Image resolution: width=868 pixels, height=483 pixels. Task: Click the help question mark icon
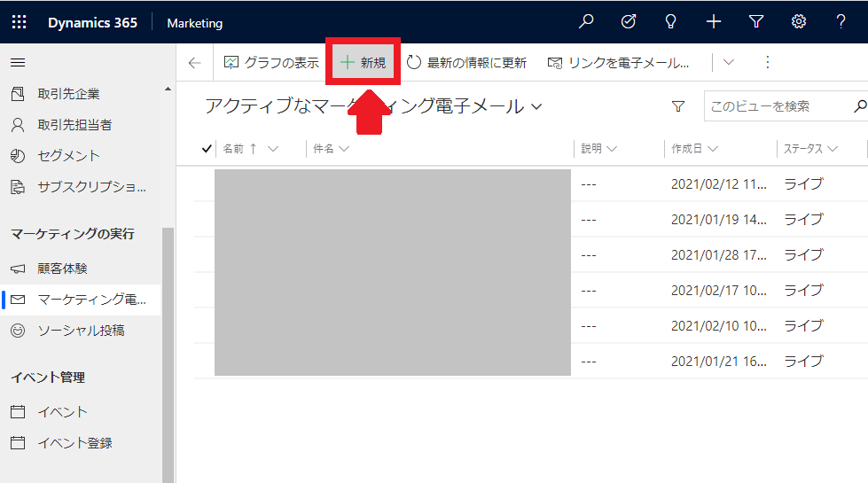[841, 22]
